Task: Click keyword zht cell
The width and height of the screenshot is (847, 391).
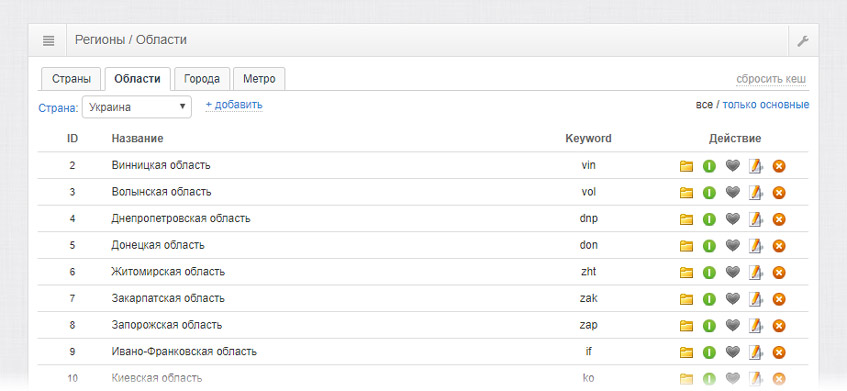Action: [588, 272]
